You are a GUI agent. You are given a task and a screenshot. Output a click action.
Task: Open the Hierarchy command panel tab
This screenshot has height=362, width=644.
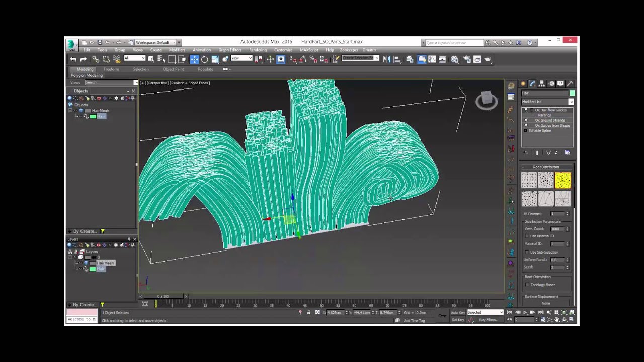(x=542, y=84)
